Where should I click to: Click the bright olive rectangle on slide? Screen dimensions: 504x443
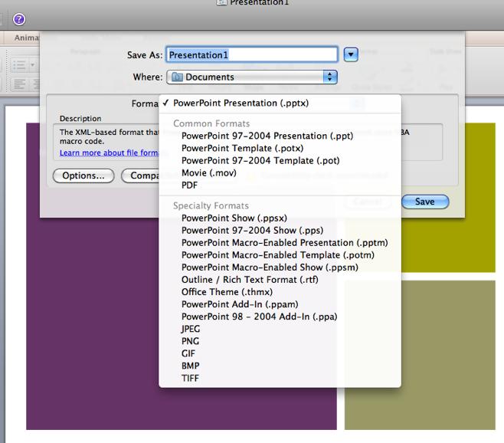tap(448, 198)
